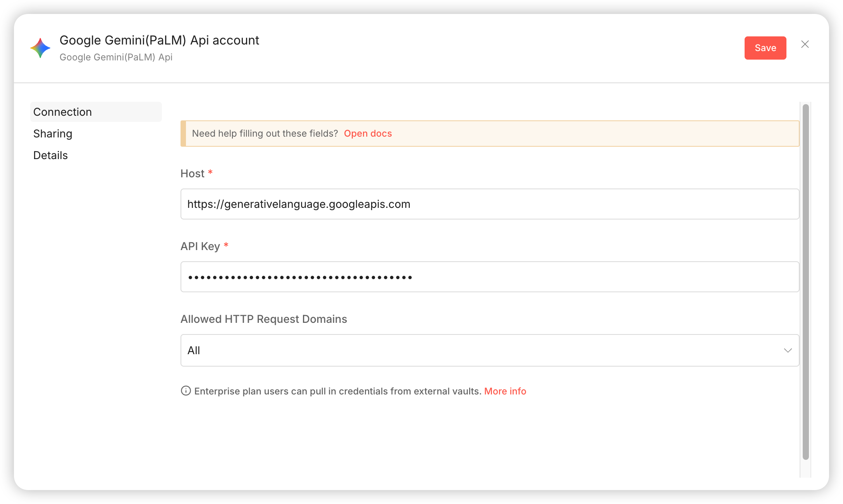Go to the Details tab
The image size is (843, 504).
coord(51,155)
